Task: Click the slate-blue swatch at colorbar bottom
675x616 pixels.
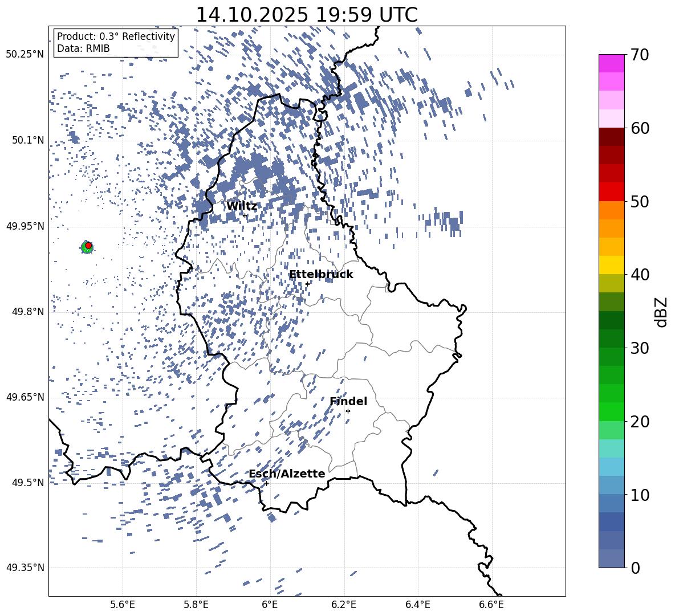Action: pos(611,558)
